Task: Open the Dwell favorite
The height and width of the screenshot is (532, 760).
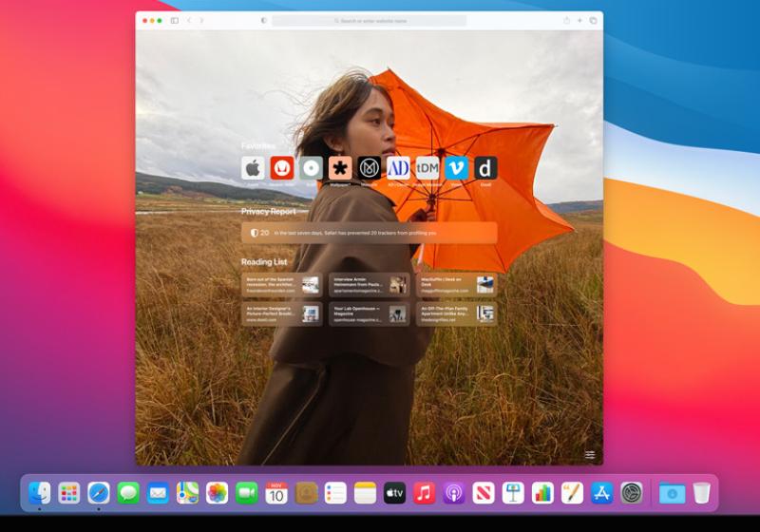Action: 485,168
